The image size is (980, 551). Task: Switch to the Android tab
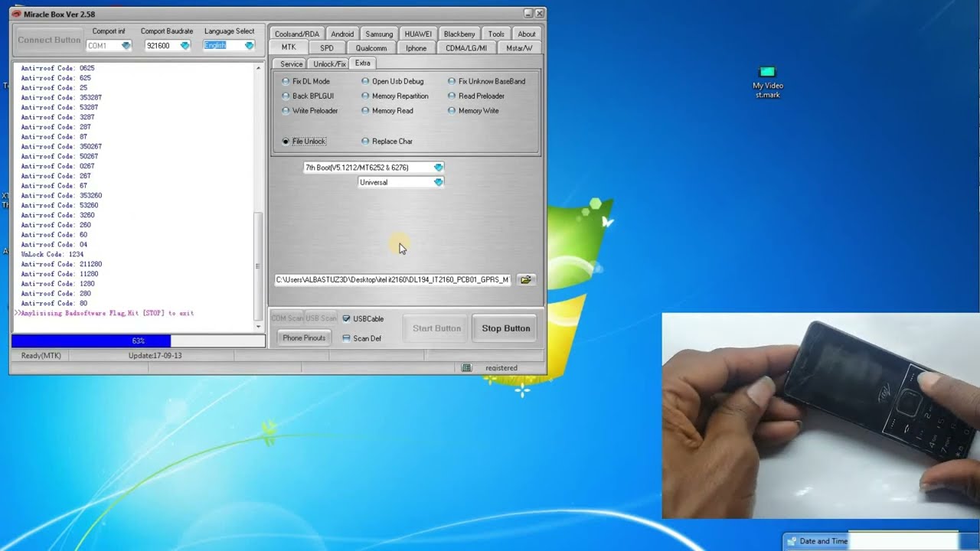342,34
